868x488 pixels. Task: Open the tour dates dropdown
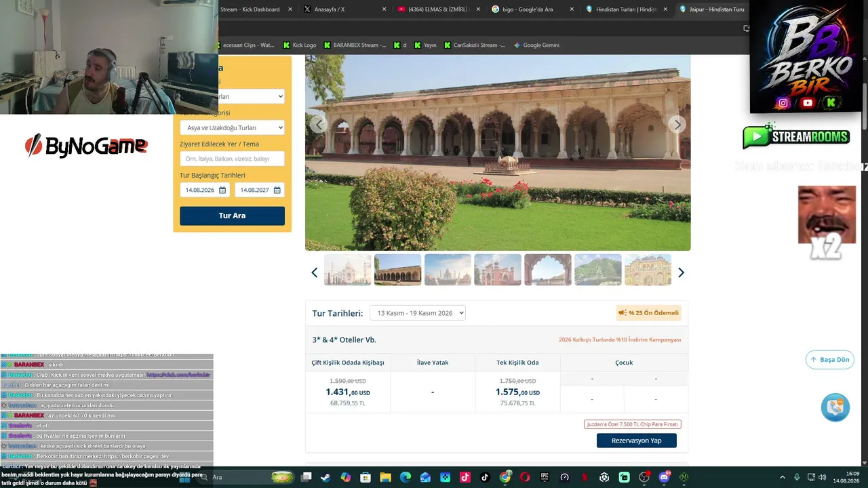click(418, 313)
